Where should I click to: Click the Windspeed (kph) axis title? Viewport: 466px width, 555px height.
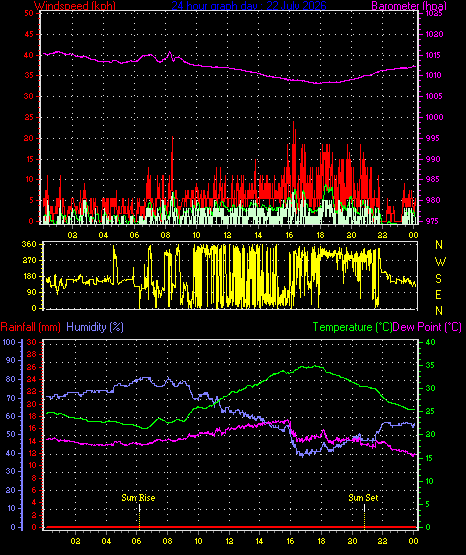coord(75,5)
